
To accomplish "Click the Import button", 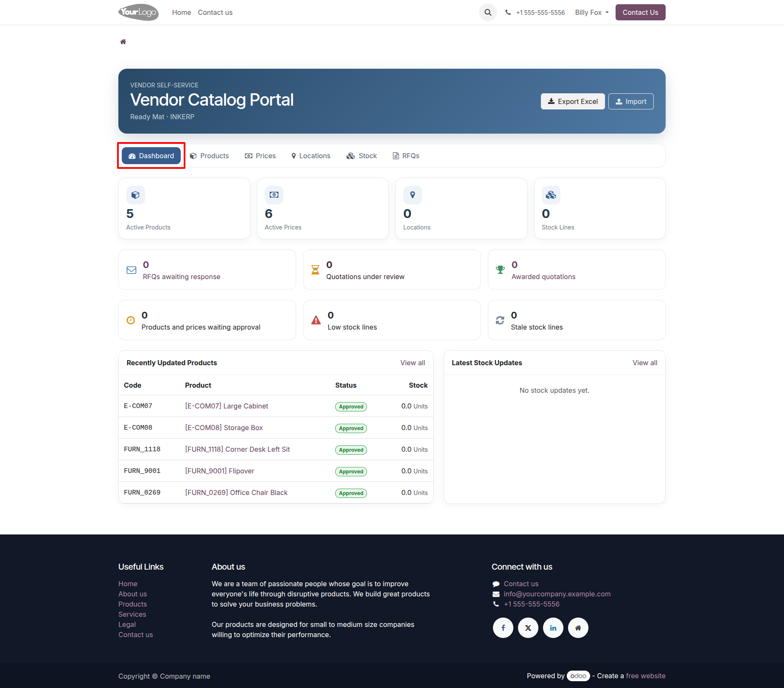I will [x=631, y=101].
